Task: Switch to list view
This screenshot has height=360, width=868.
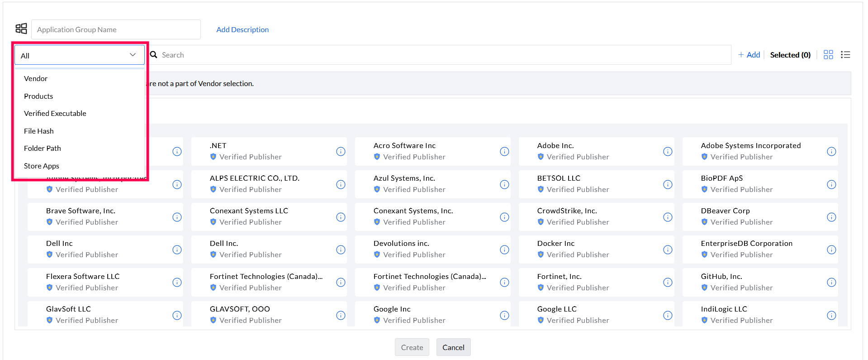Action: [x=845, y=55]
